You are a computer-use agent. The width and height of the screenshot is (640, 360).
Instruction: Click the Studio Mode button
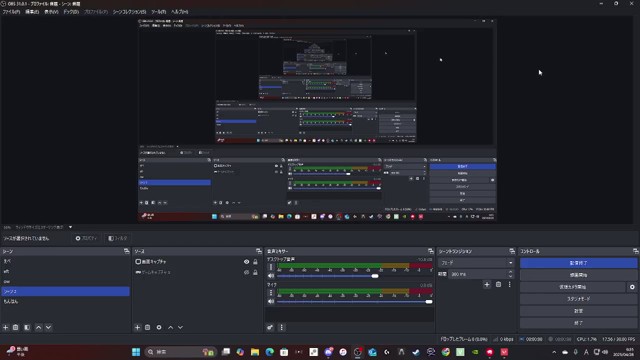point(578,299)
